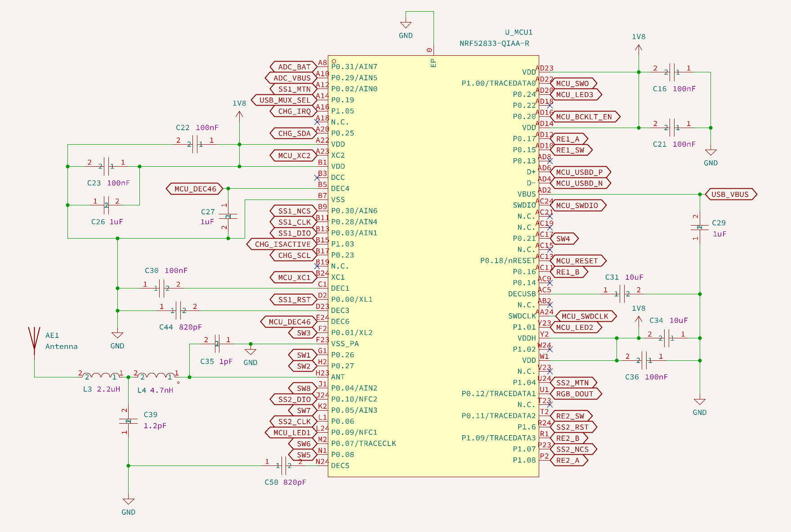Click the C22 100nF capacitor symbol
Viewport: 791px width, 532px height.
195,144
